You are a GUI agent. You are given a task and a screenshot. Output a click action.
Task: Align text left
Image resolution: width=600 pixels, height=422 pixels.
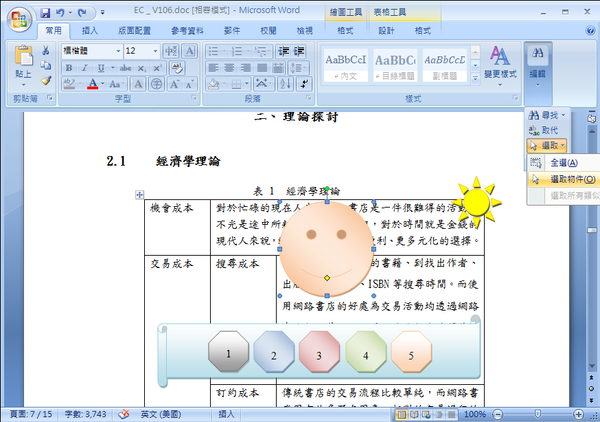click(x=213, y=68)
